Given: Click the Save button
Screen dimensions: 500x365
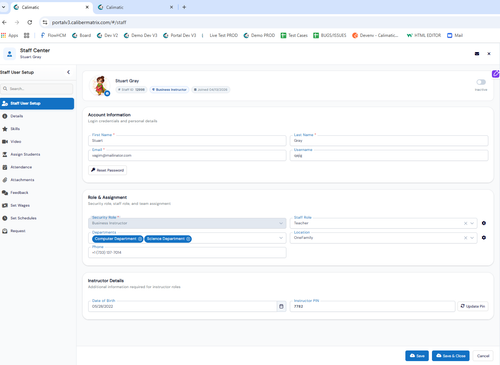Looking at the screenshot, I should click(417, 356).
